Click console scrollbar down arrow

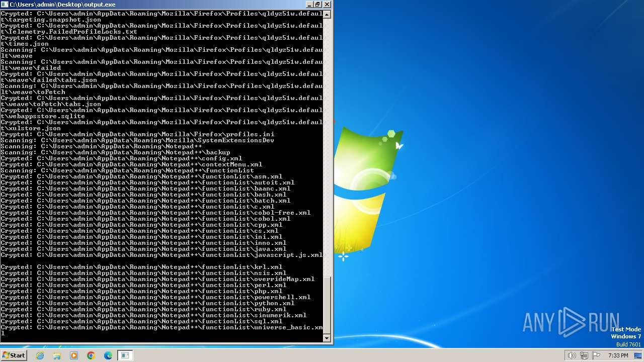tap(327, 338)
